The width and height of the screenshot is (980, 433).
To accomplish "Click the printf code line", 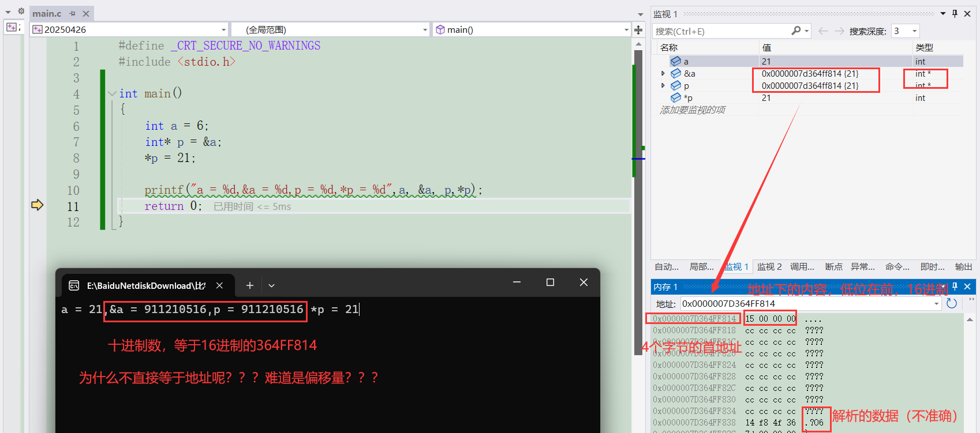I will (x=313, y=190).
